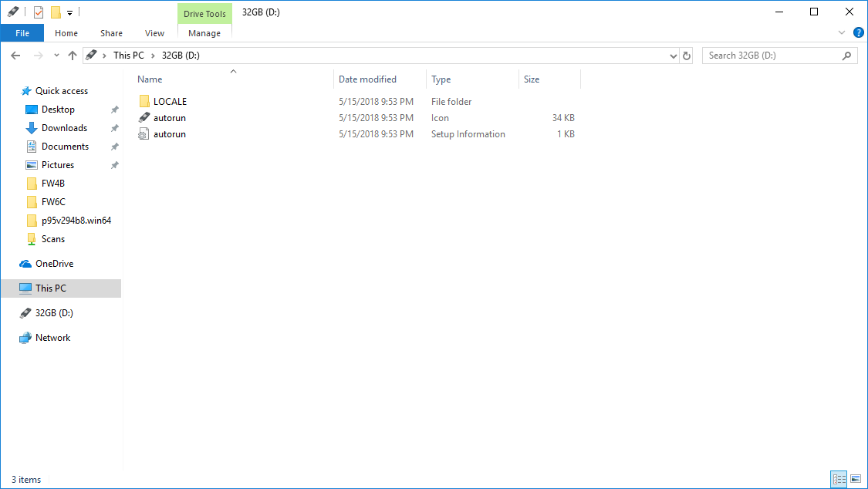Viewport: 868px width, 489px height.
Task: Open the Scans folder in navigation pane
Action: tap(52, 239)
